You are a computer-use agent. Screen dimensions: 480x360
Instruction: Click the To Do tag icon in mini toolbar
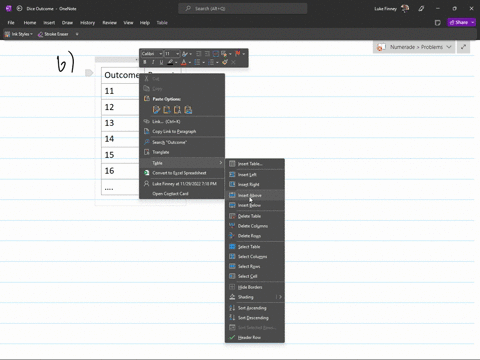click(216, 54)
